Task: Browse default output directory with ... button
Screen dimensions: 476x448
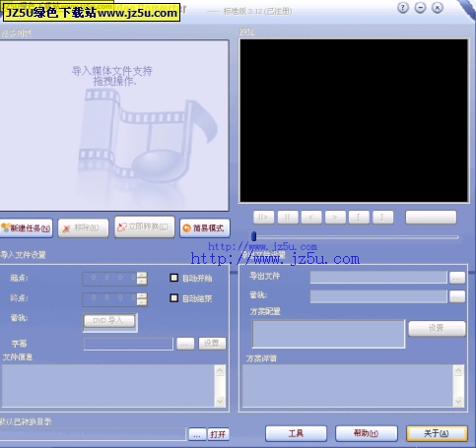Action: pyautogui.click(x=197, y=434)
